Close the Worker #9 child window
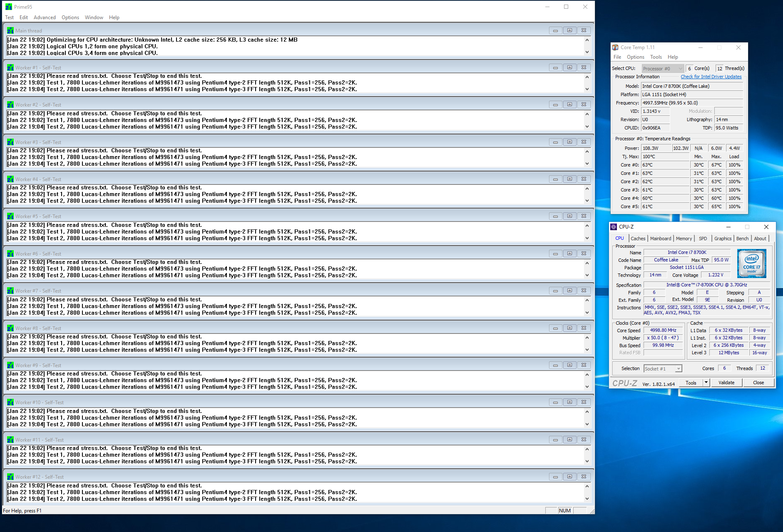 (x=584, y=365)
